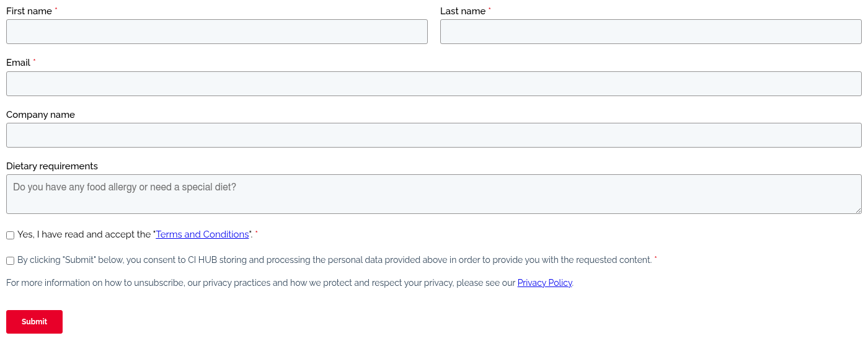The height and width of the screenshot is (351, 868).
Task: Focus the Dietary requirements text area
Action: 434,194
